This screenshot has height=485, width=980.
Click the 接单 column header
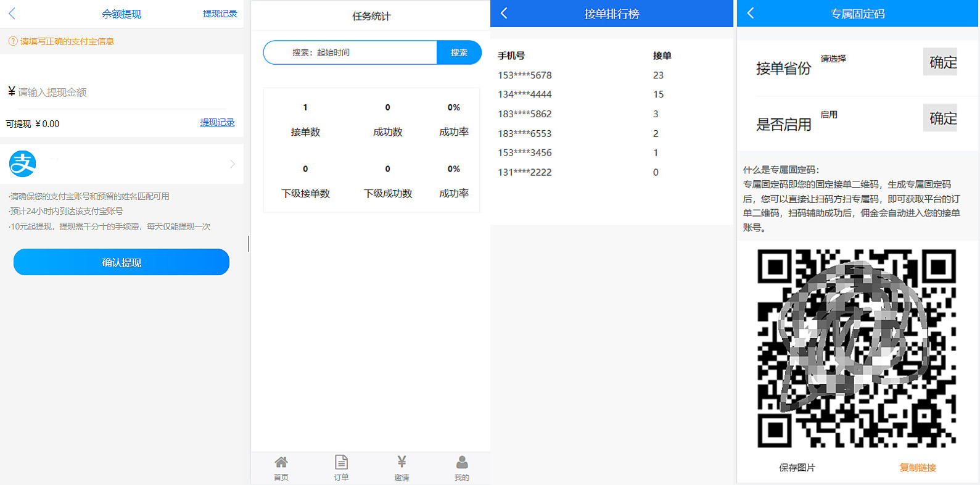662,56
